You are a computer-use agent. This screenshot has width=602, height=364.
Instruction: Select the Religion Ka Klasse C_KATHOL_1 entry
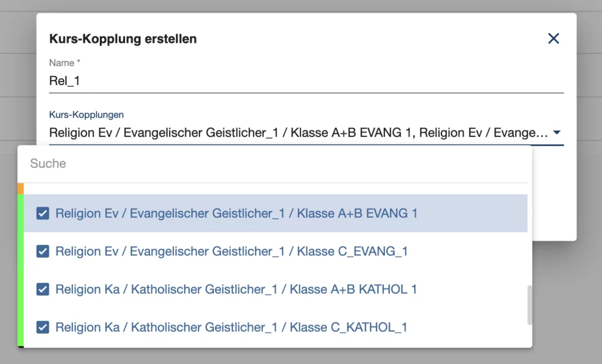point(275,327)
